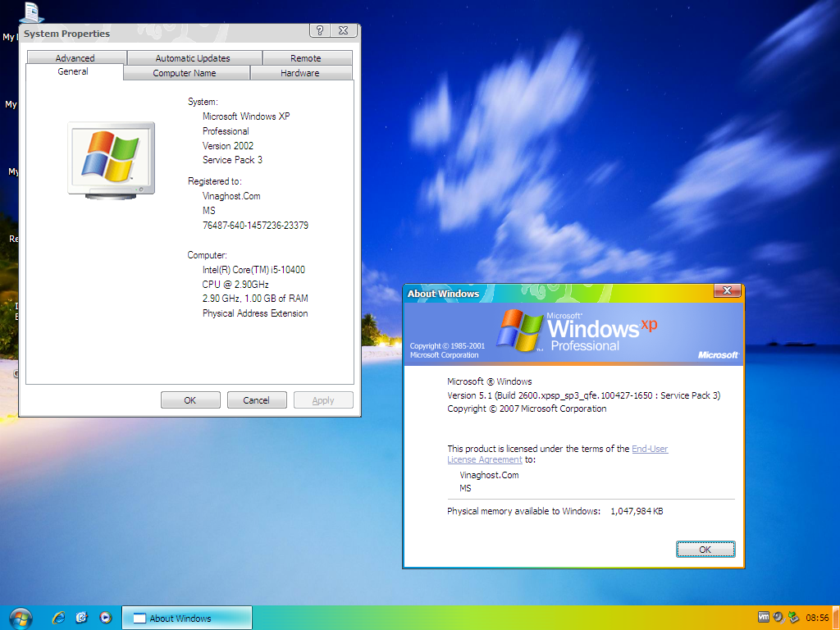Screen dimensions: 840x630
Task: Click the taskbar clock showing 08:56
Action: 817,619
